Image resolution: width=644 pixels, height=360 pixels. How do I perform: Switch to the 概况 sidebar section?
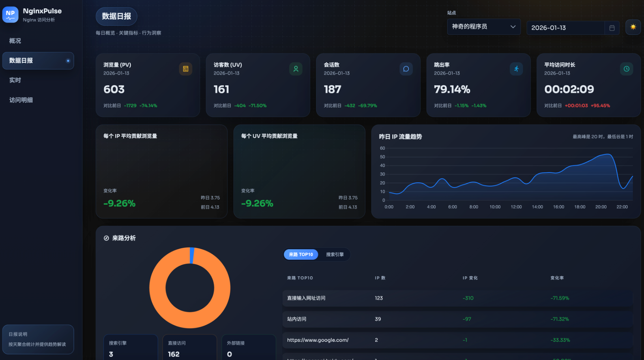15,41
